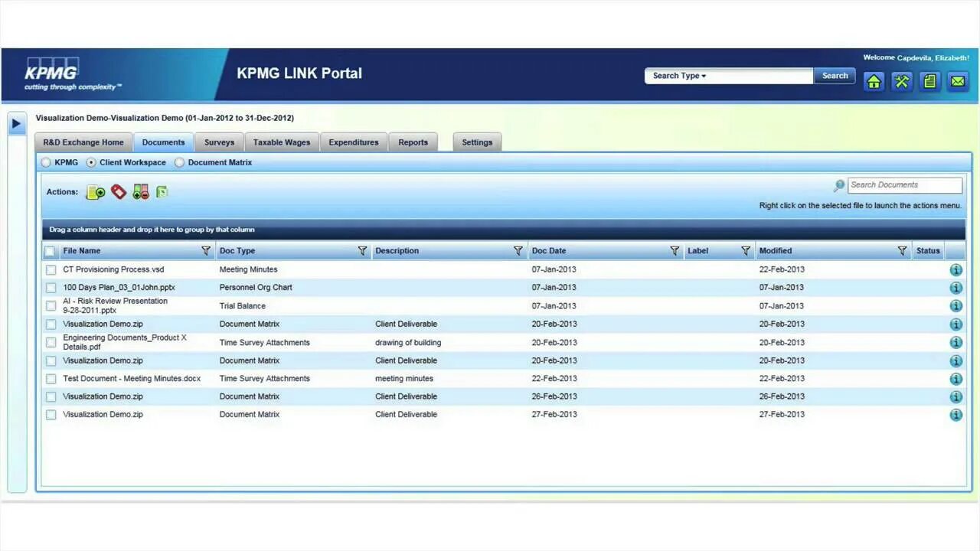
Task: Tick the select-all checkbox in table header
Action: pyautogui.click(x=50, y=251)
